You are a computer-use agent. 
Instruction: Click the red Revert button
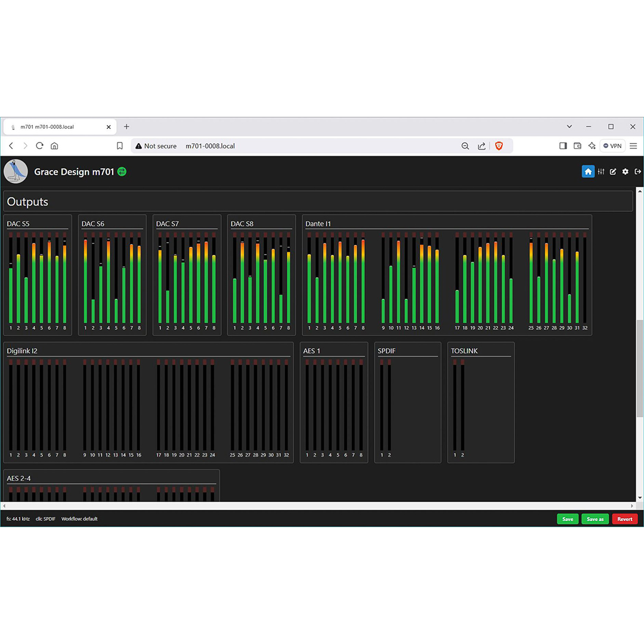(624, 519)
